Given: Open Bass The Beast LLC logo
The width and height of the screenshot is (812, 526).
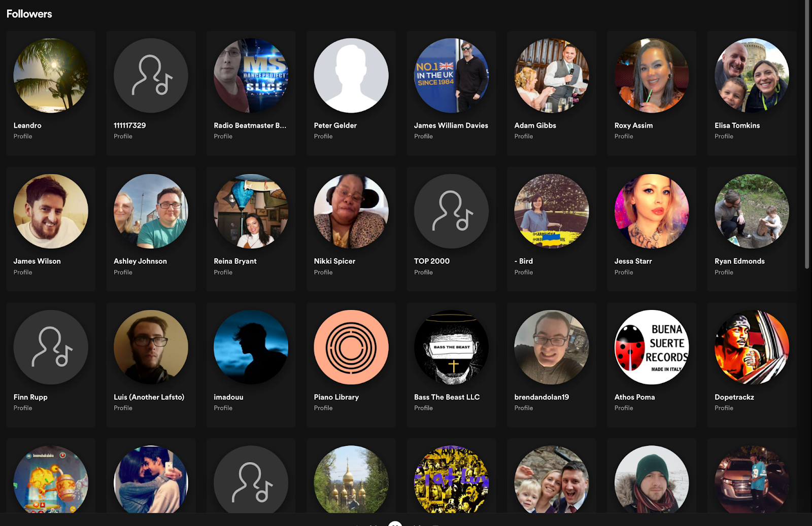Looking at the screenshot, I should 451,347.
